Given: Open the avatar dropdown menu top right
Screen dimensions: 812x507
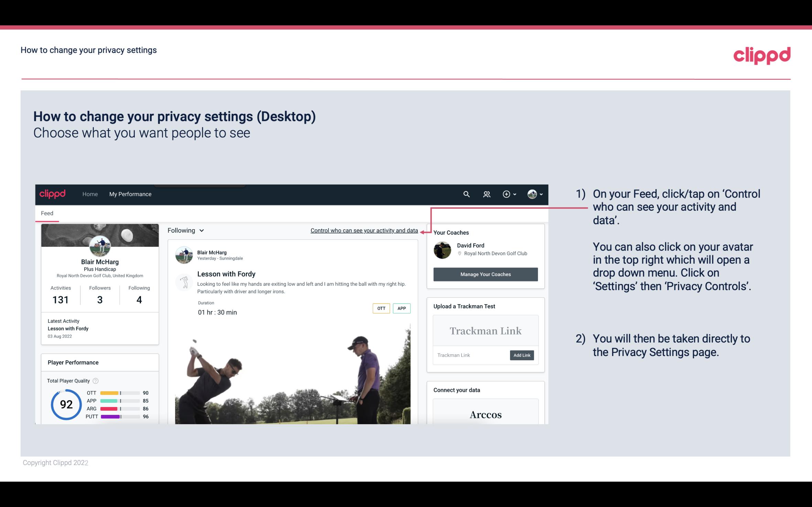Looking at the screenshot, I should coord(533,194).
